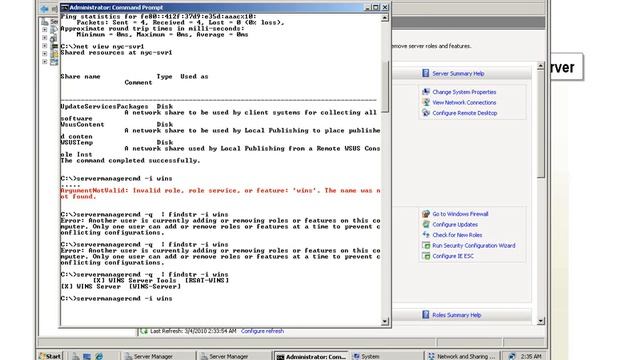Click the UpdateServicesPackages share name
Image resolution: width=640 pixels, height=360 pixels.
pos(104,107)
